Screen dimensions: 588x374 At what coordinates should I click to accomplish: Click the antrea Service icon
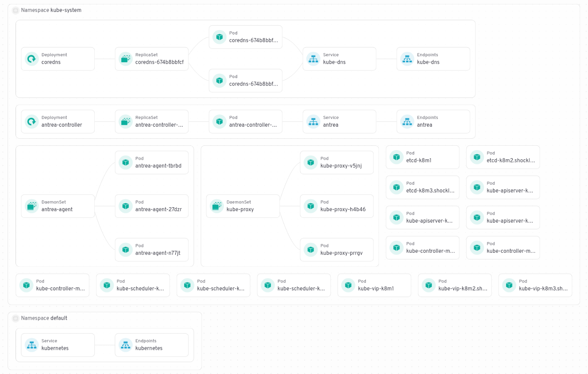pyautogui.click(x=313, y=122)
